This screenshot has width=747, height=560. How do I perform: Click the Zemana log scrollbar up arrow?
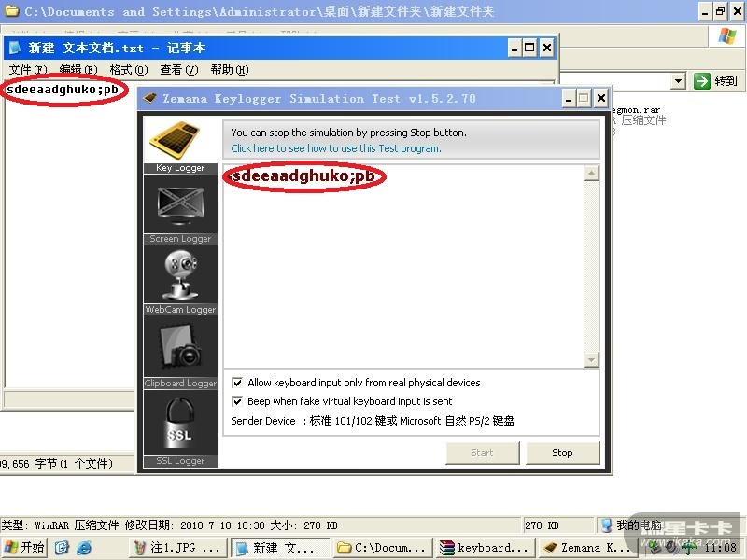point(591,173)
